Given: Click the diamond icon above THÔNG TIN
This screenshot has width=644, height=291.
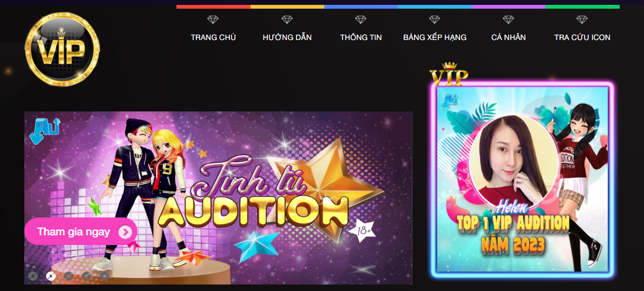Looking at the screenshot, I should (360, 19).
